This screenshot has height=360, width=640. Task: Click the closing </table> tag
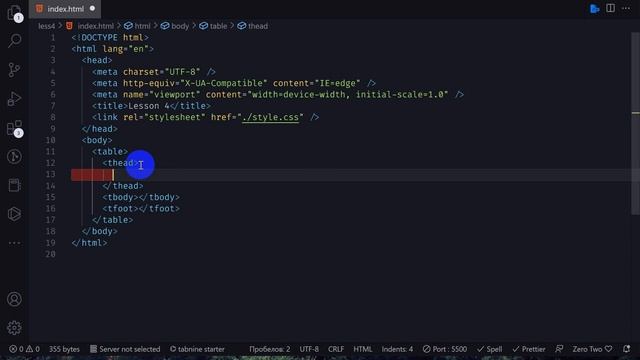(x=112, y=220)
